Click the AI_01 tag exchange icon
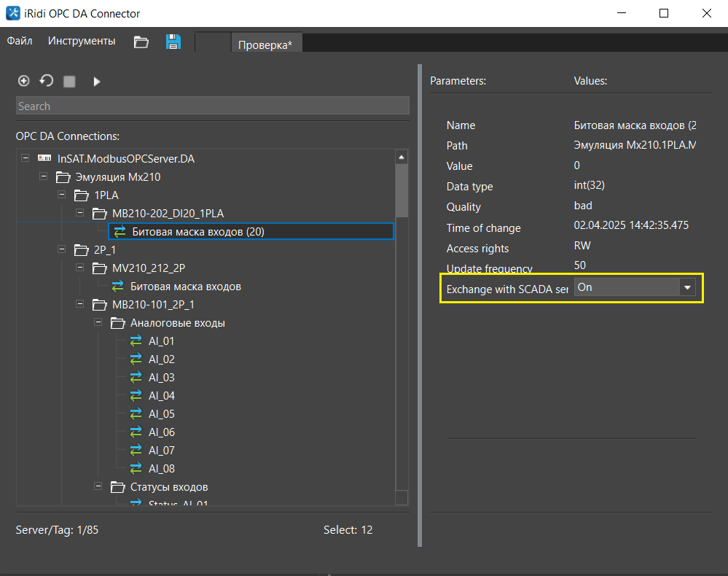Screen dimensions: 728x576 click(136, 341)
